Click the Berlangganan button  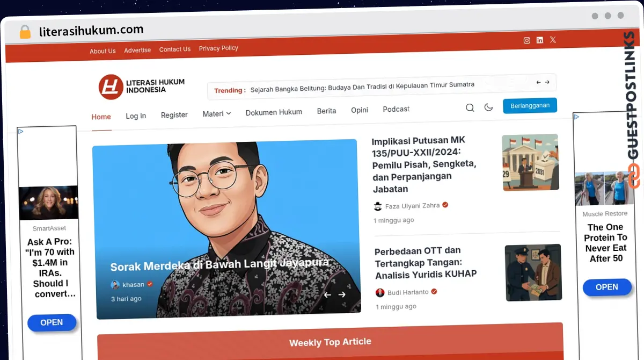pos(530,105)
